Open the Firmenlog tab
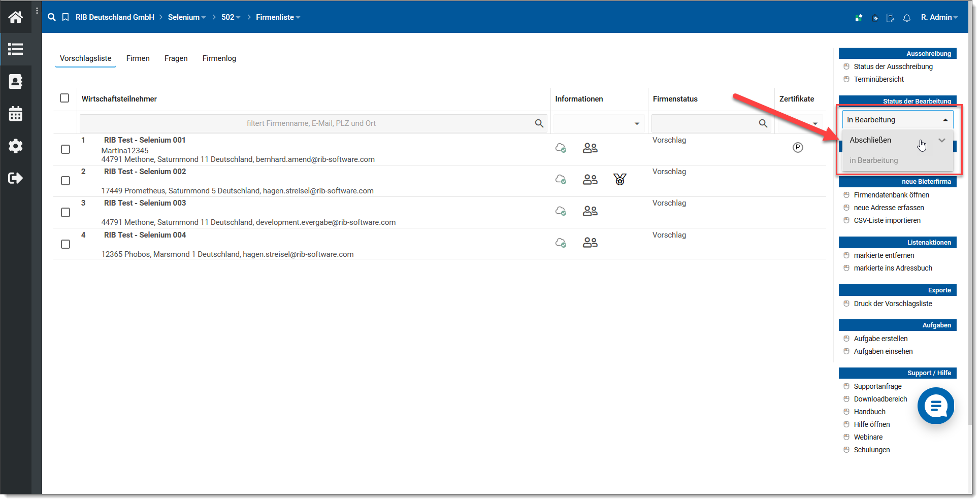The image size is (980, 502). pos(219,58)
